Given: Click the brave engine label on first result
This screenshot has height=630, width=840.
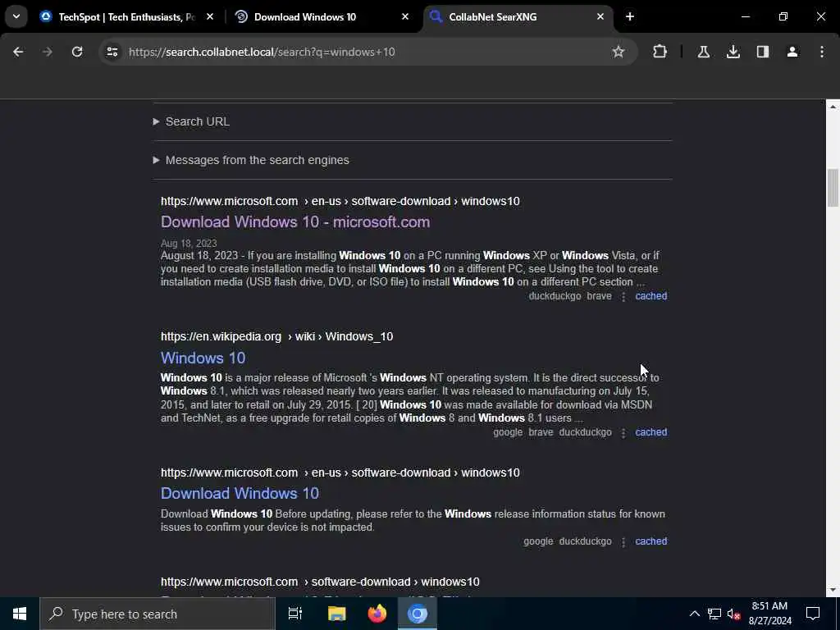Looking at the screenshot, I should pos(599,295).
